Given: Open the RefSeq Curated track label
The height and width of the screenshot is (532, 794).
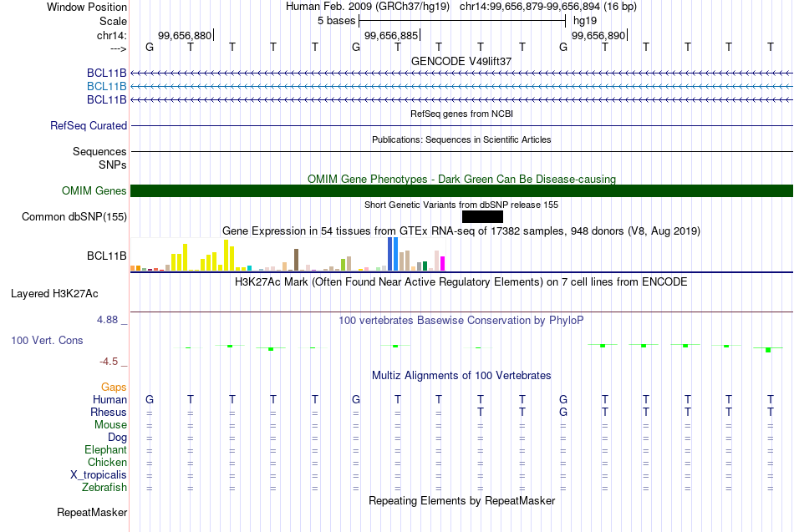Looking at the screenshot, I should 88,125.
